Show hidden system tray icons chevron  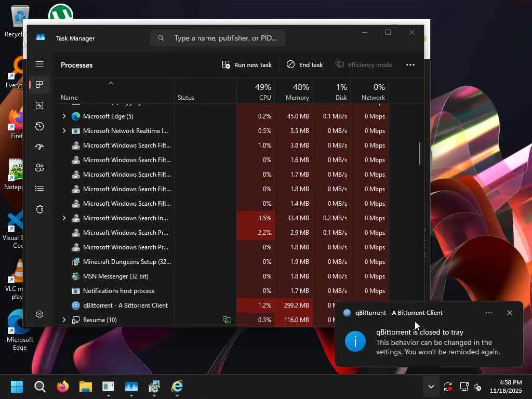[431, 387]
